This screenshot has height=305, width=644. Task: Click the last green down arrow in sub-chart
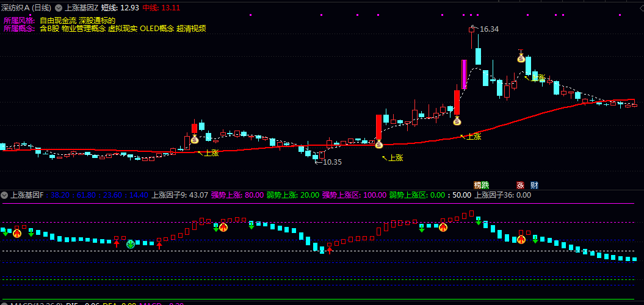coord(535,240)
